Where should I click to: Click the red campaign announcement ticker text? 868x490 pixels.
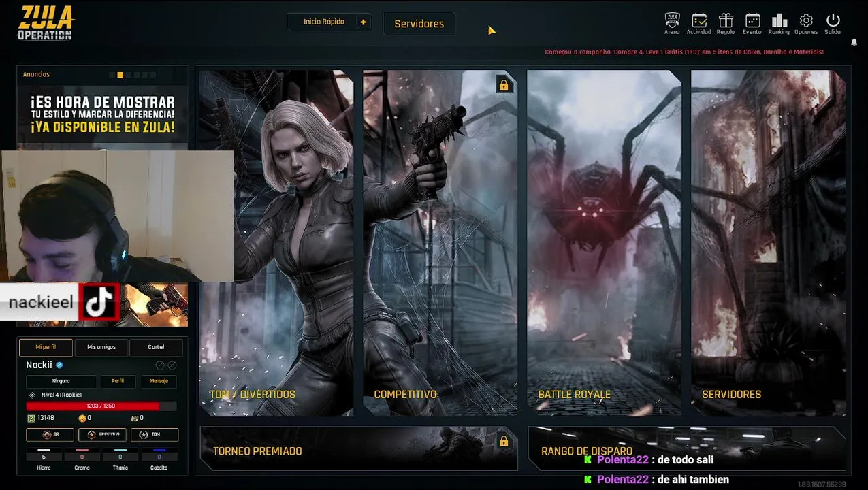coord(684,52)
